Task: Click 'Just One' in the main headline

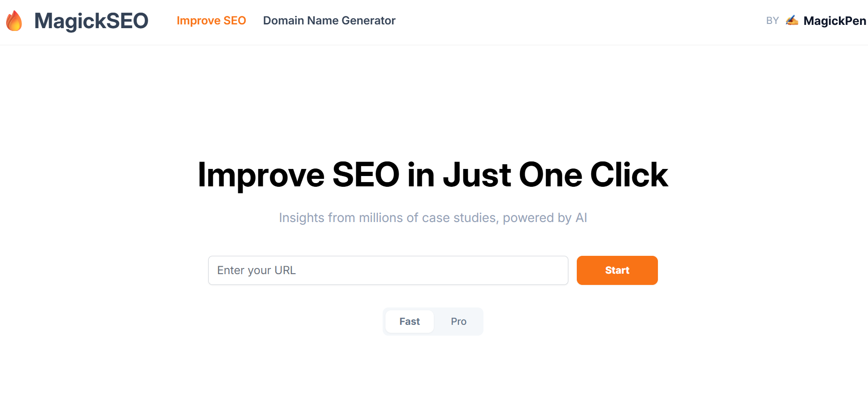Action: (513, 175)
